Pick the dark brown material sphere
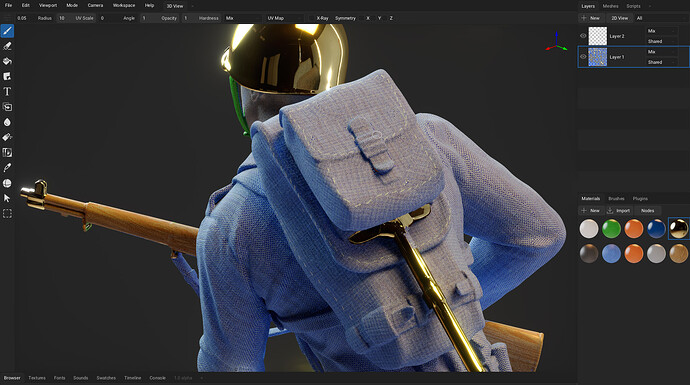690x385 pixels. [589, 254]
